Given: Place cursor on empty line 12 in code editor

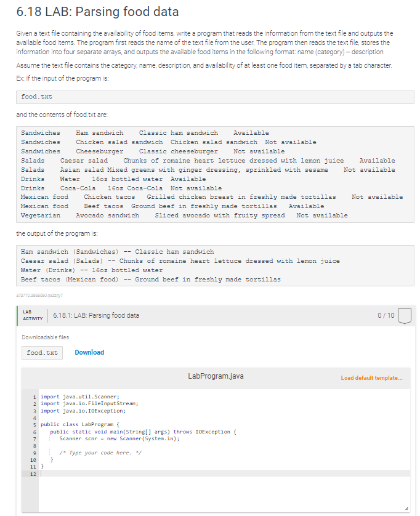Looking at the screenshot, I should click(224, 474).
